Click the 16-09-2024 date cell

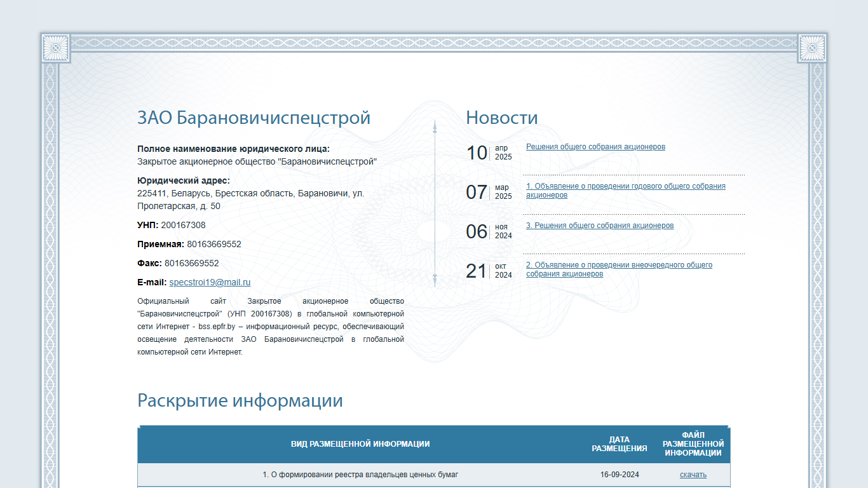coord(620,475)
